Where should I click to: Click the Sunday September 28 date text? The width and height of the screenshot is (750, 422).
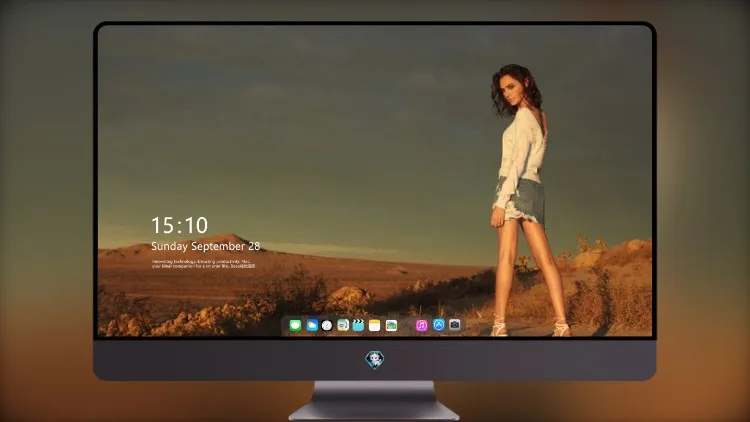pyautogui.click(x=206, y=246)
